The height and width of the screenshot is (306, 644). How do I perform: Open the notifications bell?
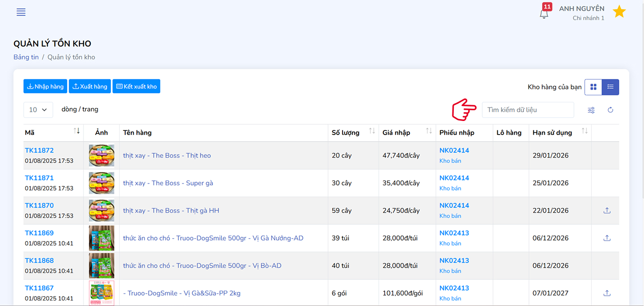coord(544,14)
